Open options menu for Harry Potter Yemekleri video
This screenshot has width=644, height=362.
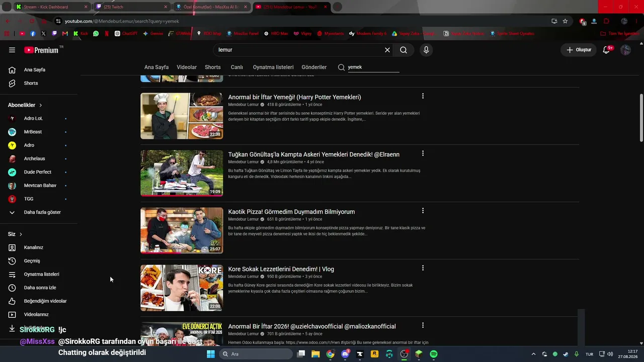click(423, 96)
